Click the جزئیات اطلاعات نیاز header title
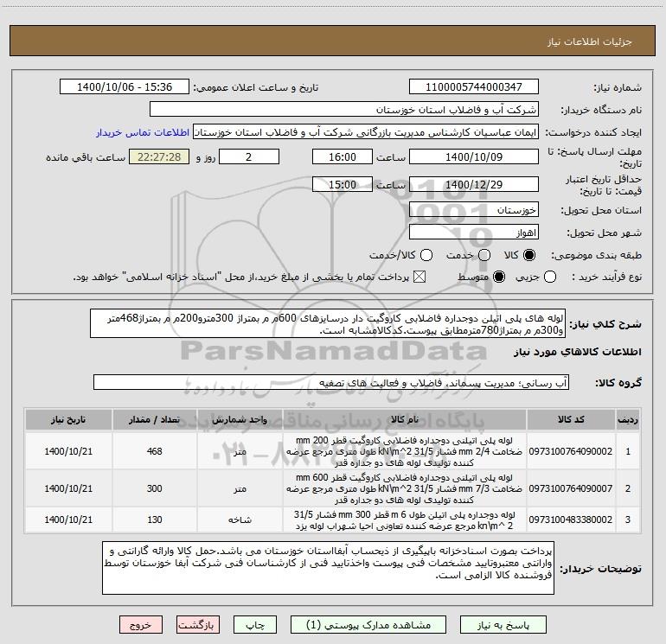The height and width of the screenshot is (644, 666). point(590,41)
